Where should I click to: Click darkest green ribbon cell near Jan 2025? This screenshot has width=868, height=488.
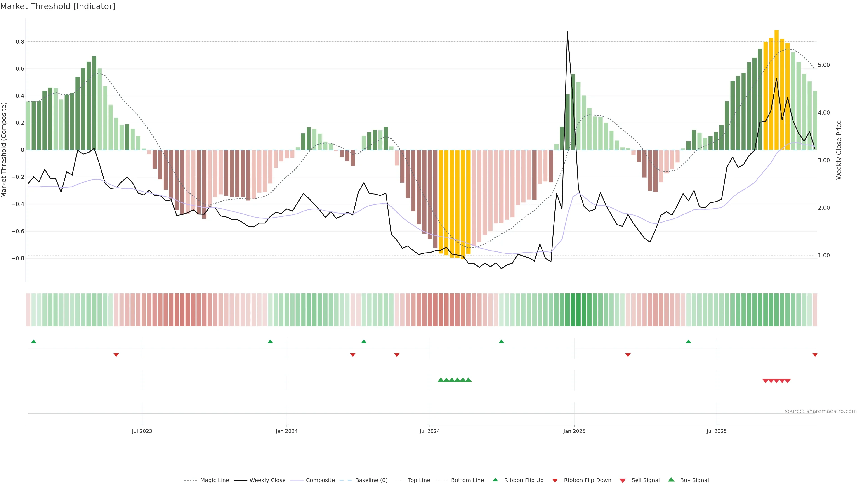578,310
